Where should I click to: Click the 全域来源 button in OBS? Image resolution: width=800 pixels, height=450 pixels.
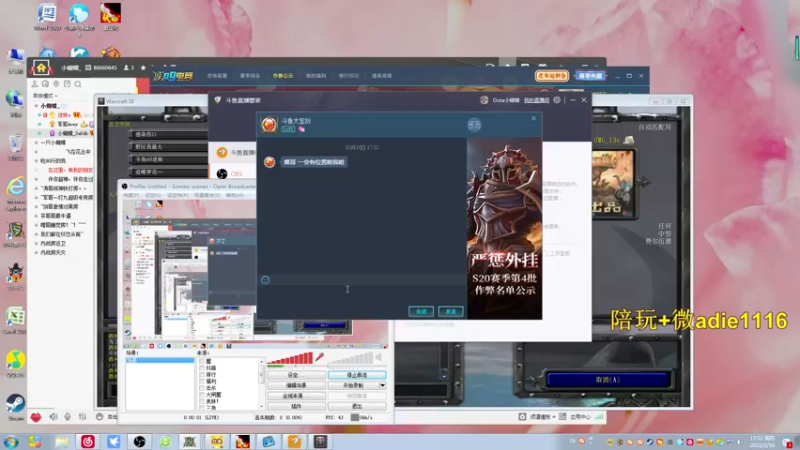pyautogui.click(x=296, y=396)
